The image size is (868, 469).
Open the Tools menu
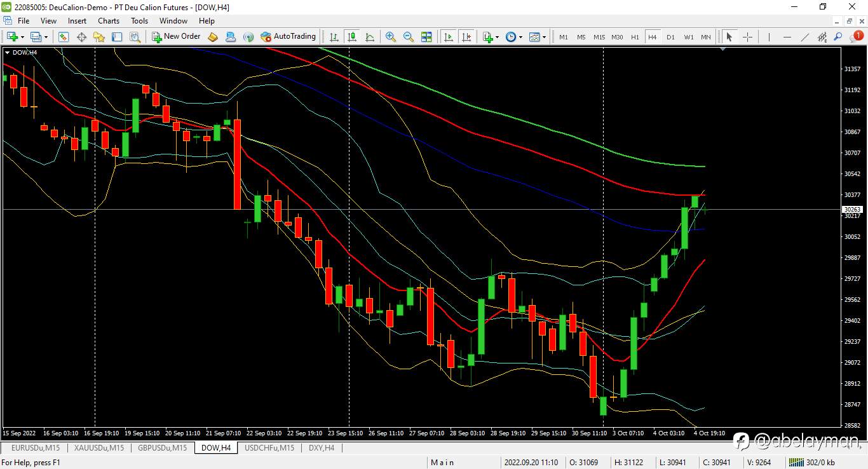coord(139,21)
